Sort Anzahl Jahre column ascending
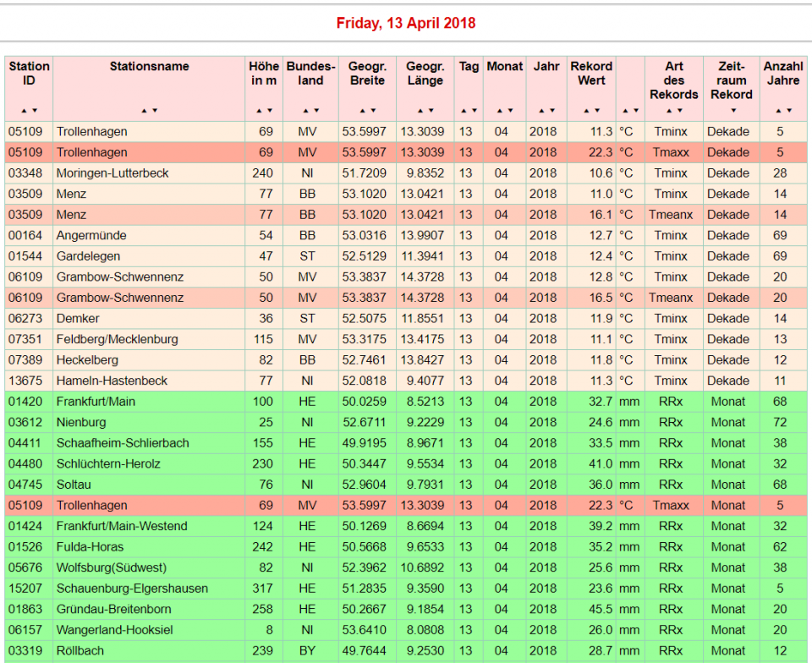Screen dimensions: 812x663 [x=779, y=111]
